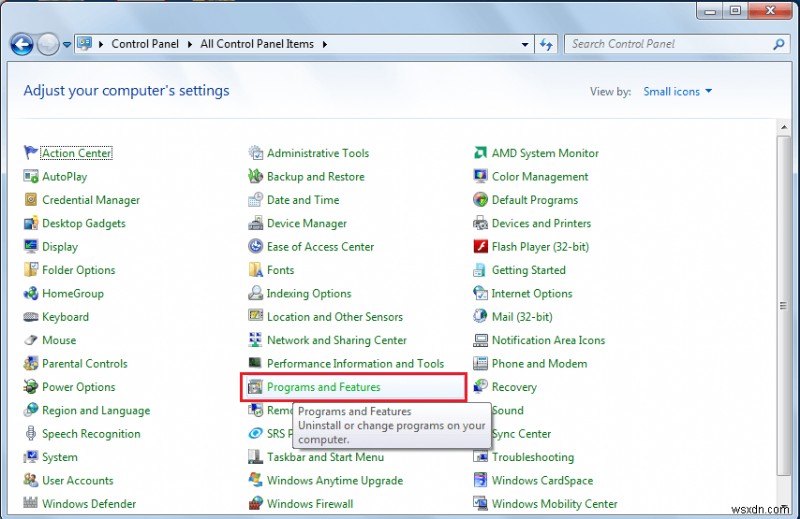Open the View by Small icons dropdown
800x519 pixels.
[677, 91]
